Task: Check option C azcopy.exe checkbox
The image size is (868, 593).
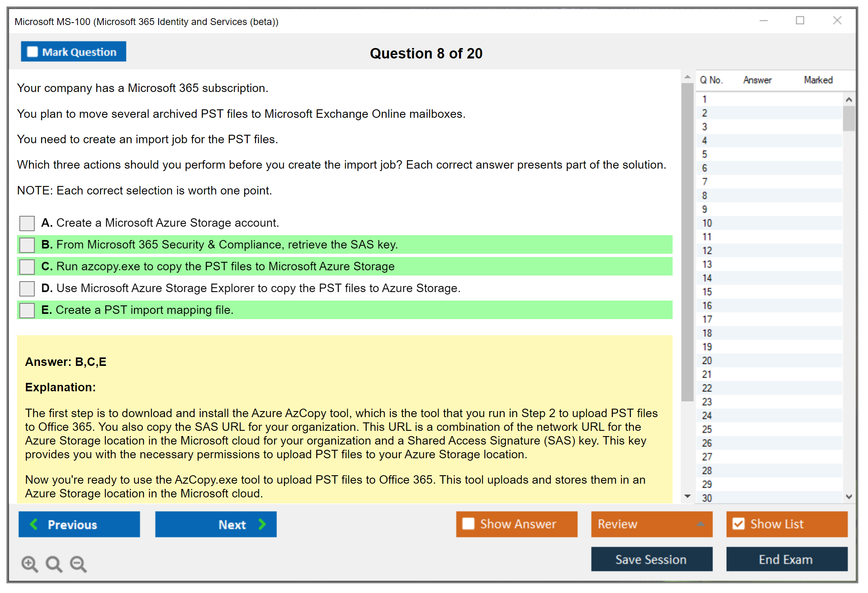Action: [x=27, y=267]
